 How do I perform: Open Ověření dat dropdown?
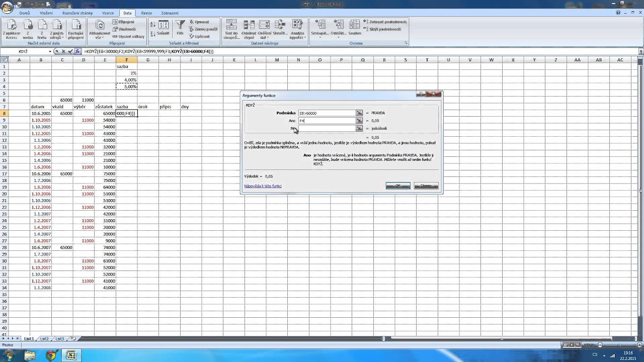click(x=264, y=29)
